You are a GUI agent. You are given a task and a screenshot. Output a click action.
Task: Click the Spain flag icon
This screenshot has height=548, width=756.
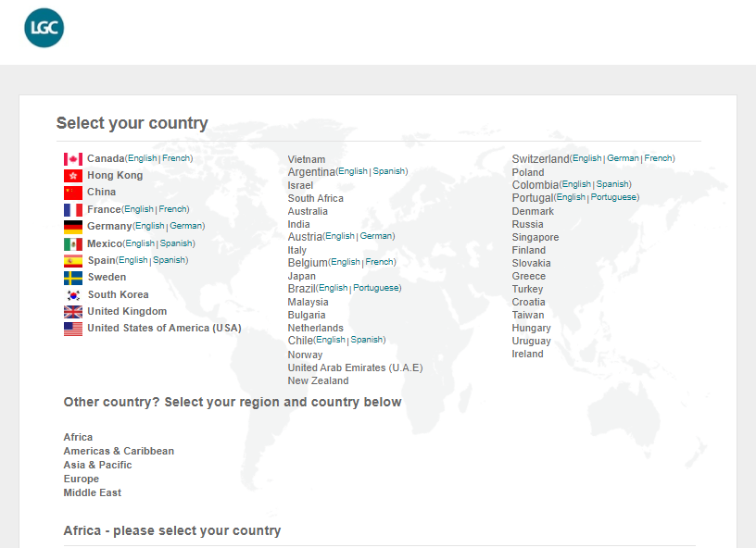point(73,261)
